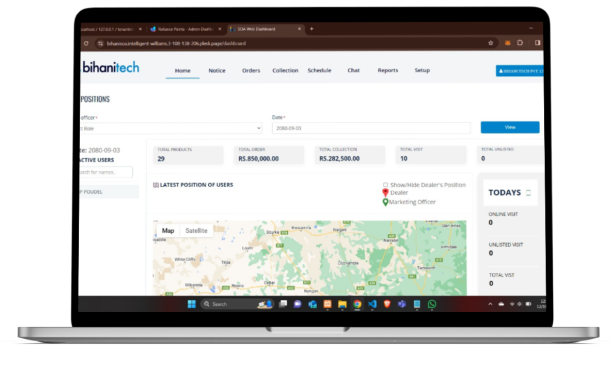Open the blue user account button
This screenshot has height=381, width=611.
point(519,71)
